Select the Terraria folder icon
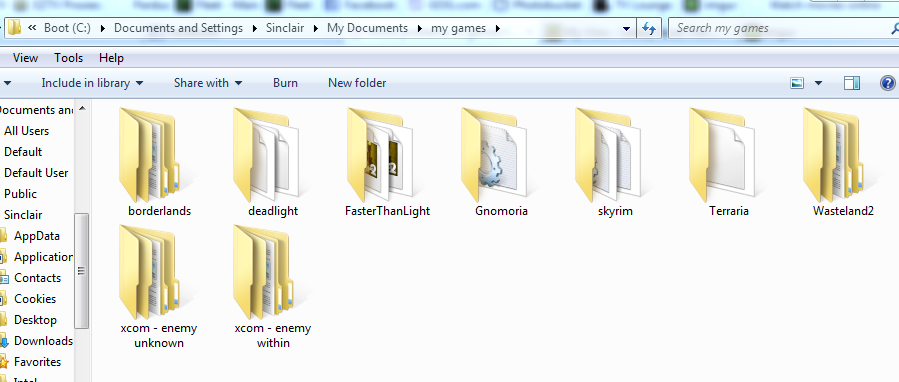Screen dimensions: 899x382 (722, 155)
